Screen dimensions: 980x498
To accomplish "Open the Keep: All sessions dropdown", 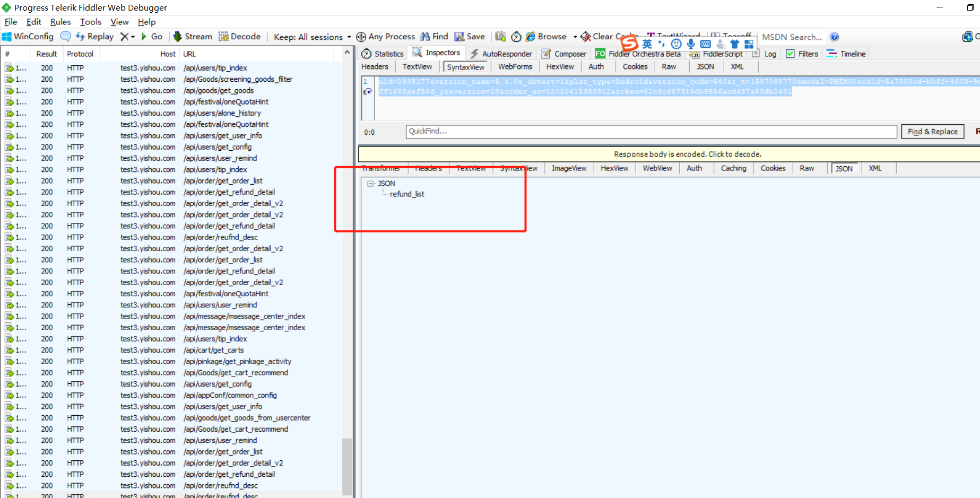I will pyautogui.click(x=312, y=37).
